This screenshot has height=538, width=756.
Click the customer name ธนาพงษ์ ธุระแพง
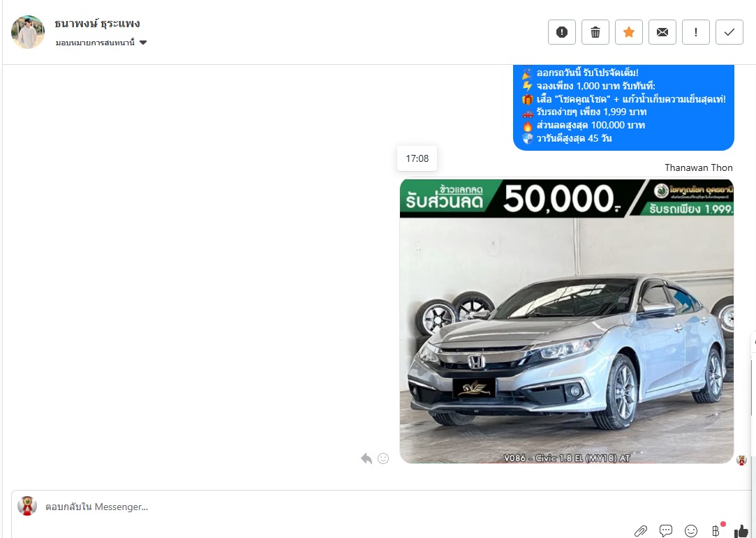pyautogui.click(x=97, y=24)
